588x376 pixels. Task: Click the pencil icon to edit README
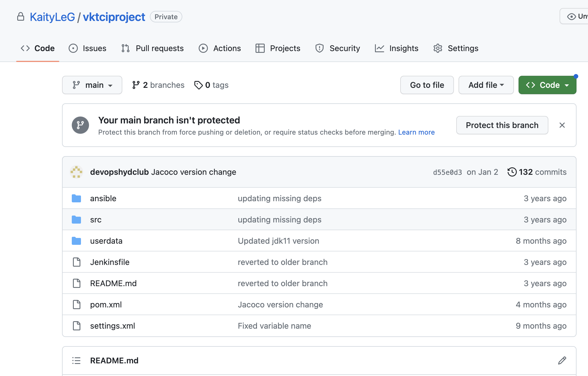coord(562,361)
